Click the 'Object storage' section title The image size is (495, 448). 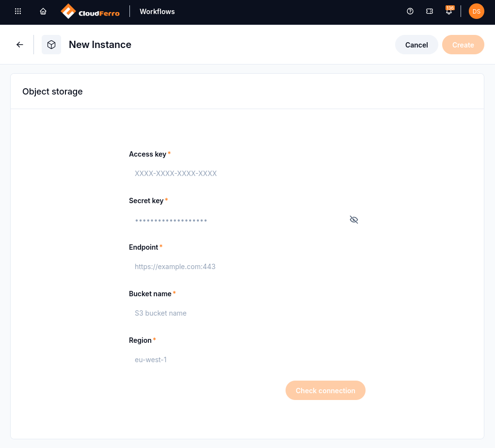(x=52, y=92)
